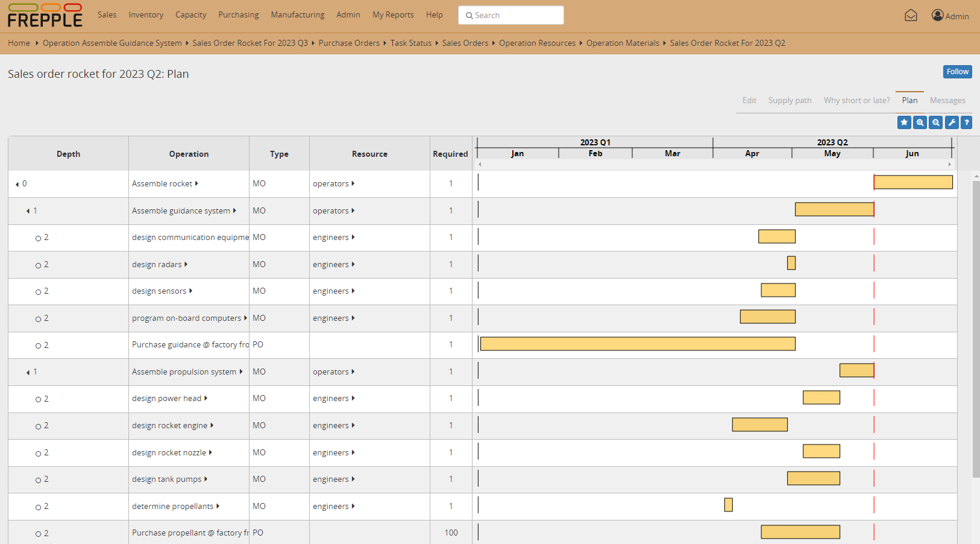Collapse the Assemble propulsion system tree row
This screenshot has height=544, width=980.
coord(28,372)
